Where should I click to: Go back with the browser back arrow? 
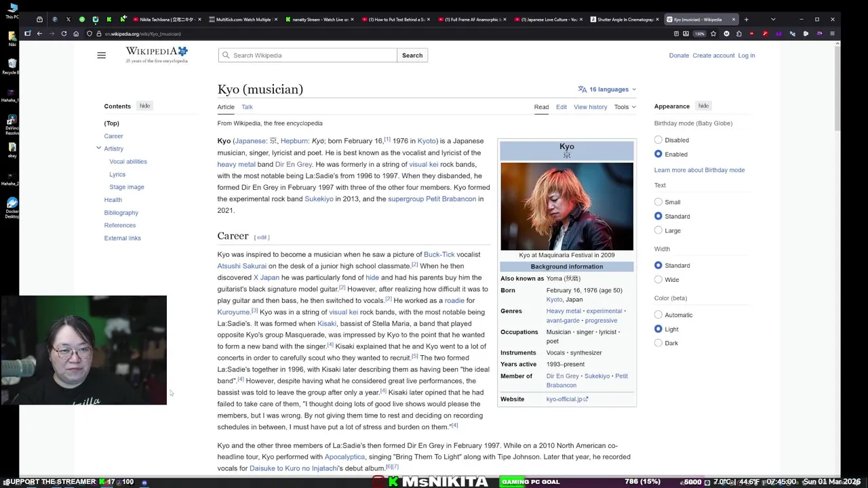coord(39,33)
